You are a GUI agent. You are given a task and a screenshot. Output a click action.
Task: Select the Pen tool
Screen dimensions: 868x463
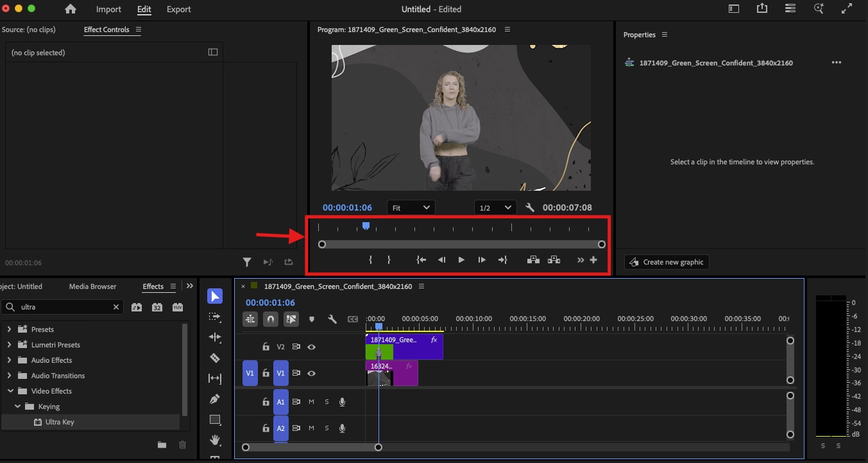coord(215,399)
